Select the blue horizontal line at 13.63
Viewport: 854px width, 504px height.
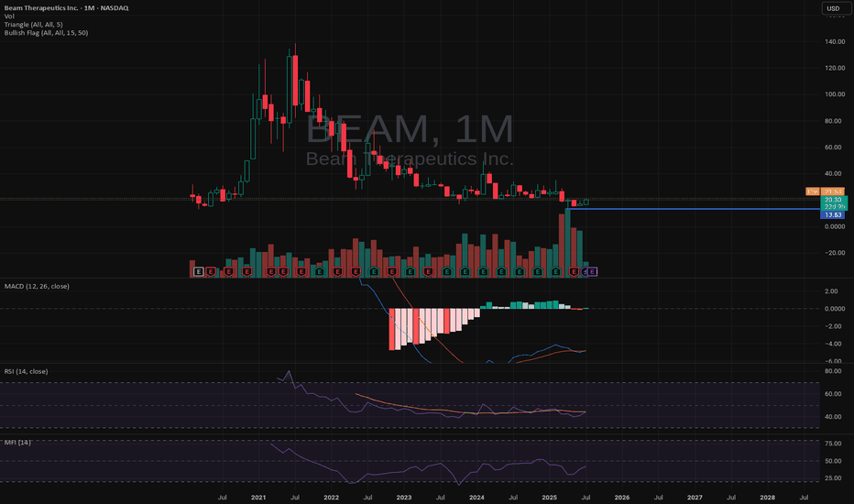(x=692, y=209)
